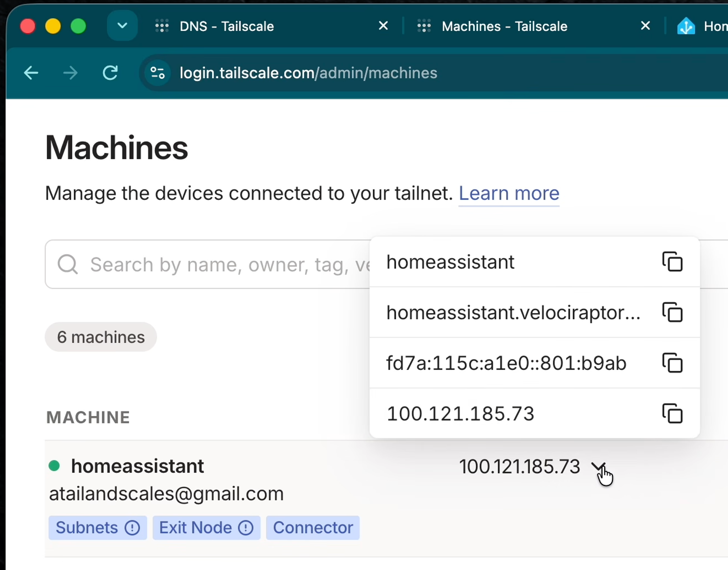Open the browser tab search dropdown

tap(122, 26)
